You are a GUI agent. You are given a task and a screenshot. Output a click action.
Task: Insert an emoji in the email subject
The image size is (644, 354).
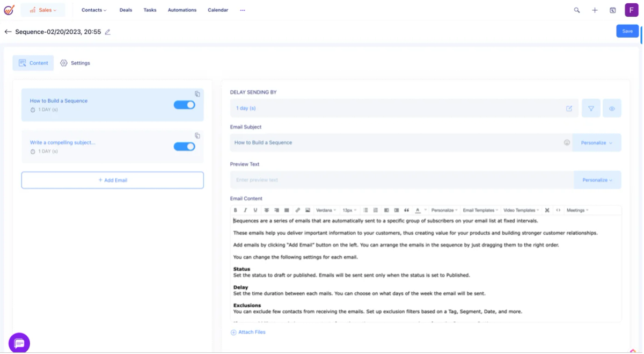tap(567, 143)
